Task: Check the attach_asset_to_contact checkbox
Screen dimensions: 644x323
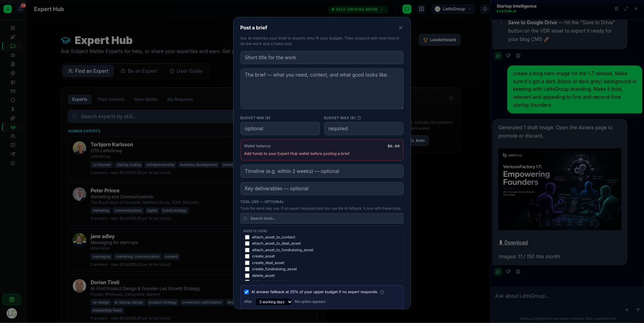Action: tap(247, 237)
